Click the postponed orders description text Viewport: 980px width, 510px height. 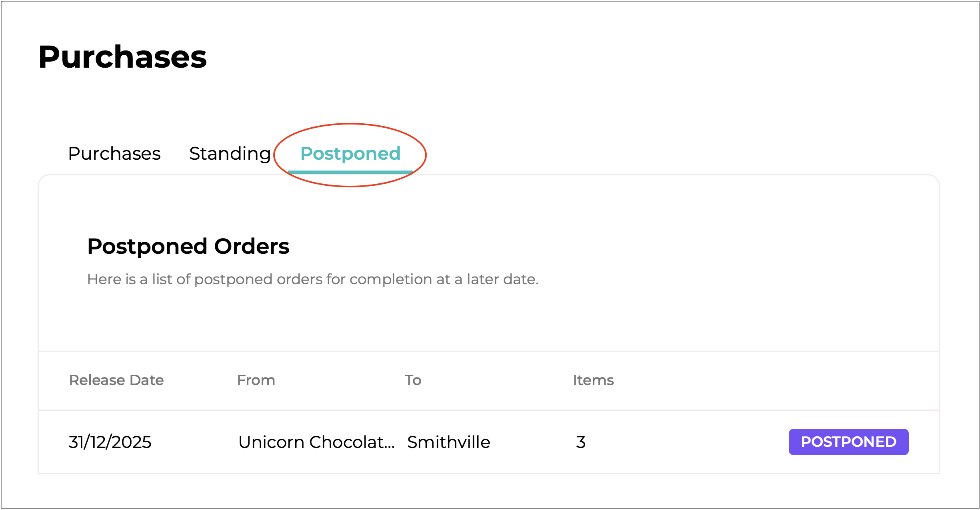click(313, 279)
